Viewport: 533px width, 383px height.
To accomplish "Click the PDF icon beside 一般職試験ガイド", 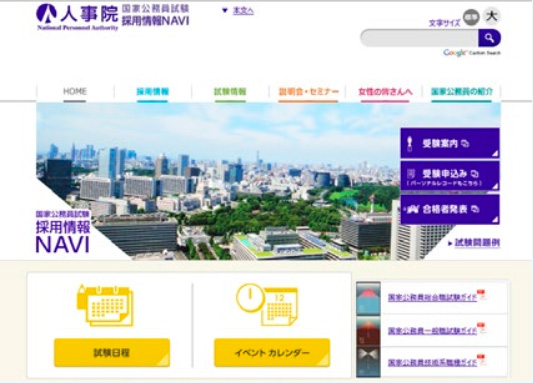I will point(481,328).
